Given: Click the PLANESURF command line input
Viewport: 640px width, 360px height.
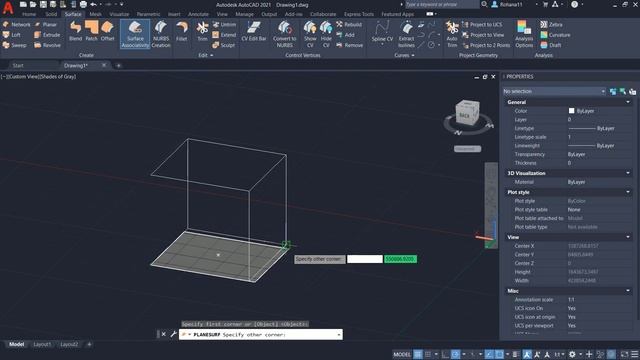Looking at the screenshot, I should tap(260, 335).
